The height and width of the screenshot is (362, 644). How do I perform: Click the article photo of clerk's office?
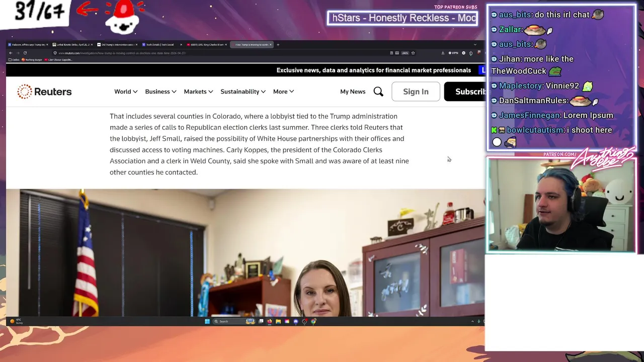click(x=246, y=252)
